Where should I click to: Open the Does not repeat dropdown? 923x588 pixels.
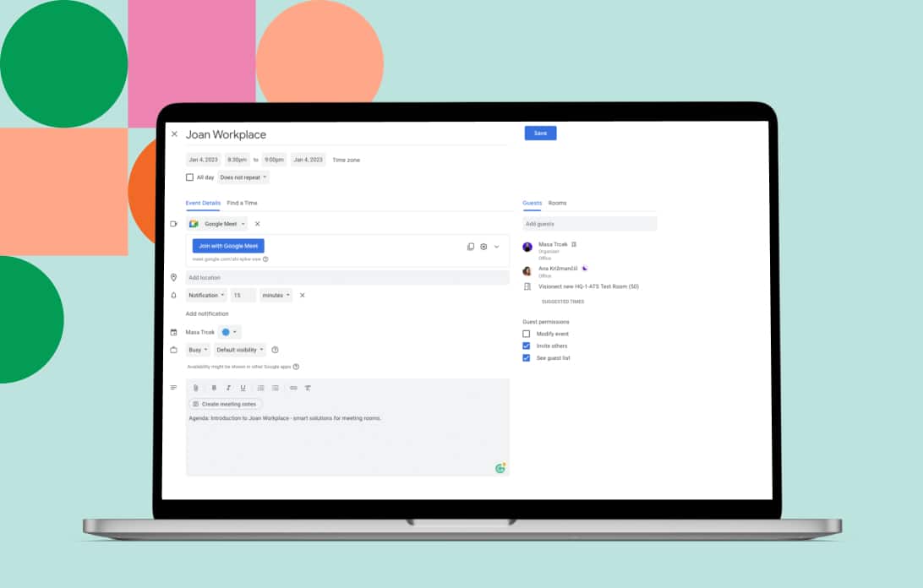click(243, 177)
